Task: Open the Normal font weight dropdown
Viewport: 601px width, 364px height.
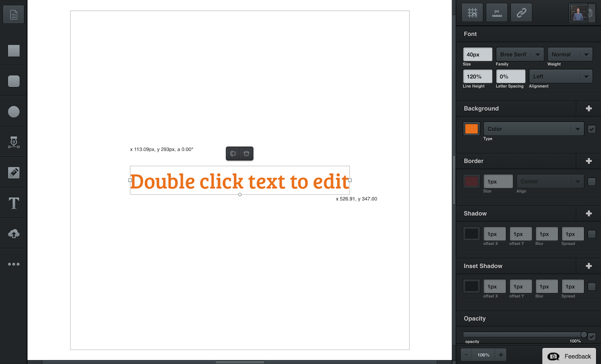Action: click(570, 54)
